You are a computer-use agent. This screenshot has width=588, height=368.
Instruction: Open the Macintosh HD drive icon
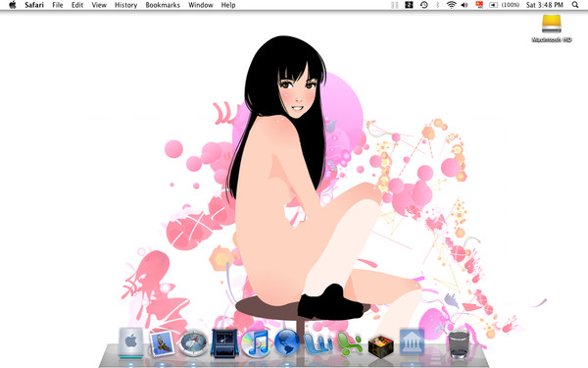(x=552, y=28)
